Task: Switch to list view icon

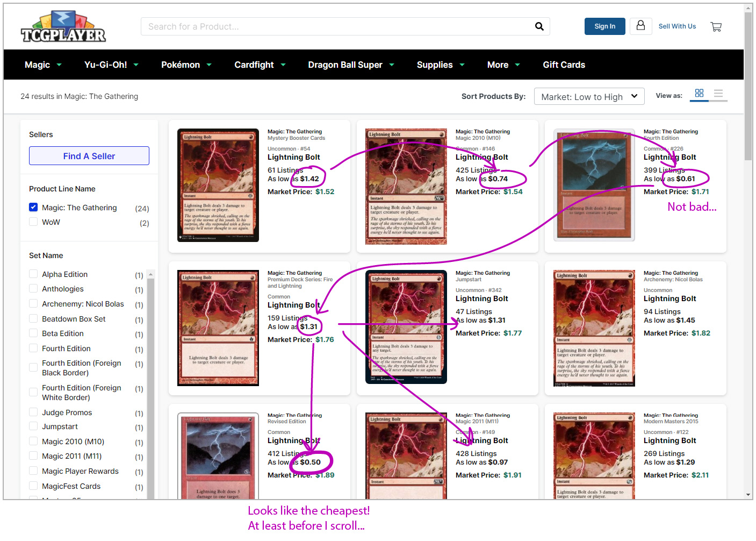Action: pos(718,94)
